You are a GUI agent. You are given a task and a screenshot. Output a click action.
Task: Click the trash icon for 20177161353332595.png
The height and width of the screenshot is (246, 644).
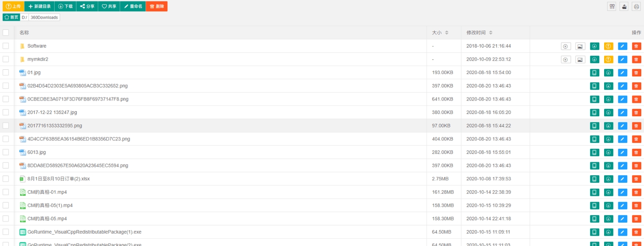[x=636, y=126]
